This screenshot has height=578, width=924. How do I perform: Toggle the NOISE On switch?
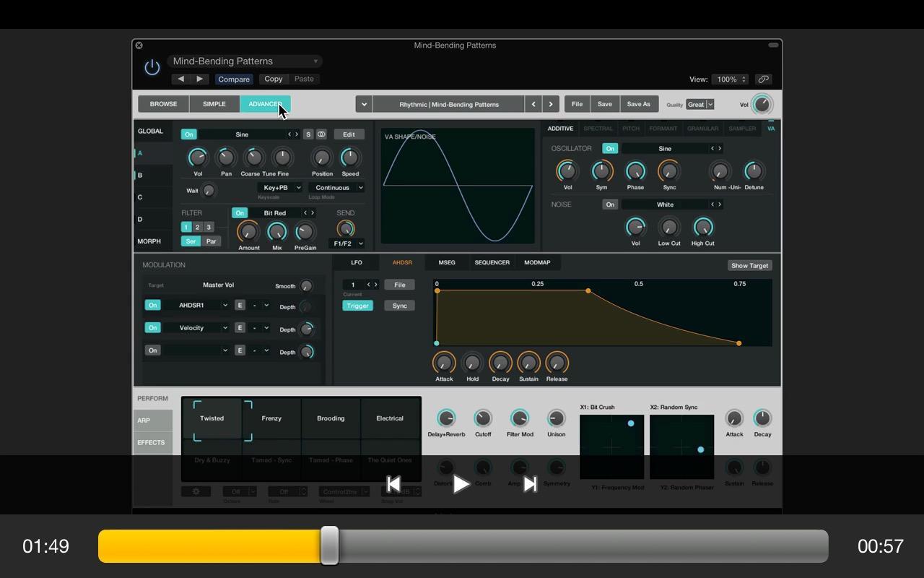tap(610, 204)
